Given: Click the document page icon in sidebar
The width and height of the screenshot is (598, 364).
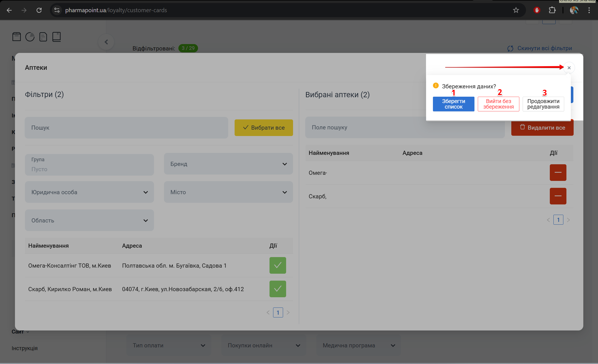Looking at the screenshot, I should point(43,37).
